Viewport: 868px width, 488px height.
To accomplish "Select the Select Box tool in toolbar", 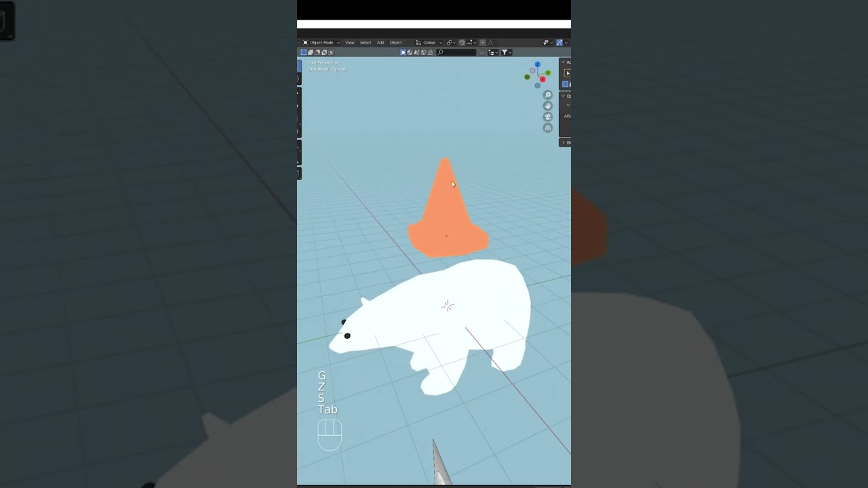I will pyautogui.click(x=299, y=66).
